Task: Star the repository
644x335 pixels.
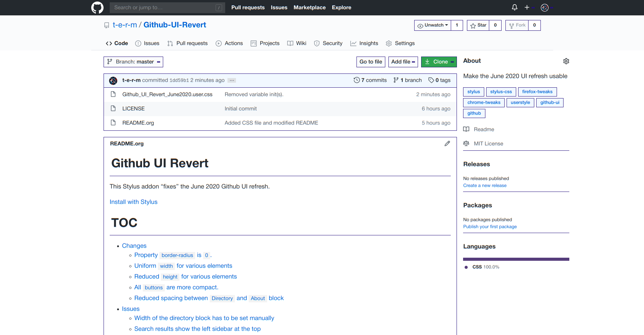Action: coord(478,25)
